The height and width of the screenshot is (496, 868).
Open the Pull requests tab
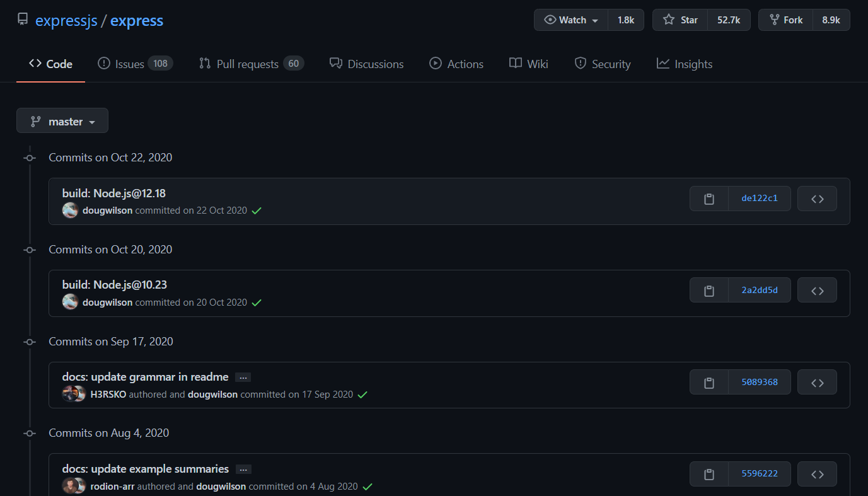(251, 64)
